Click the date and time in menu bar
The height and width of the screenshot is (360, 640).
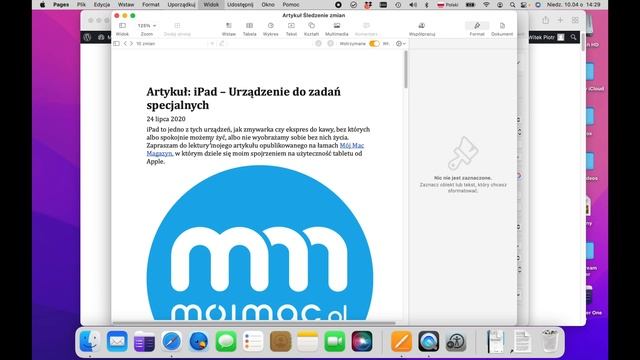click(x=573, y=4)
